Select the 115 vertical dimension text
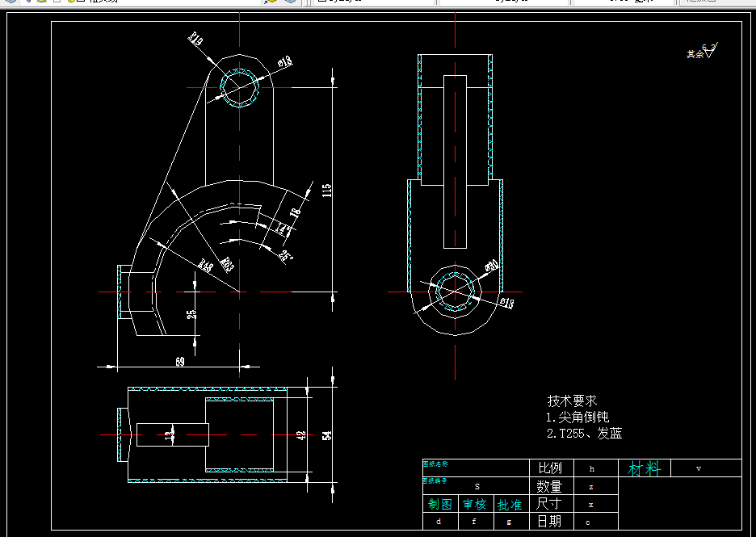The width and height of the screenshot is (756, 537). tap(327, 190)
